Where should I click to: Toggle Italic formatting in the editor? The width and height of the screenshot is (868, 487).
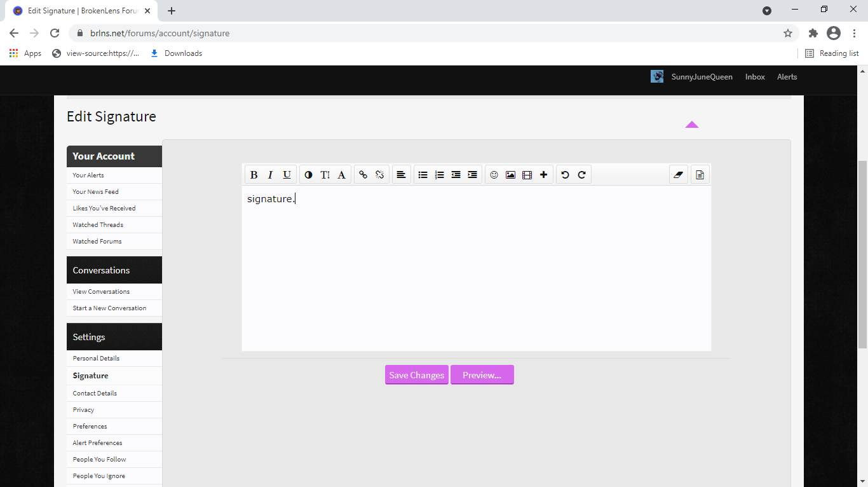270,175
